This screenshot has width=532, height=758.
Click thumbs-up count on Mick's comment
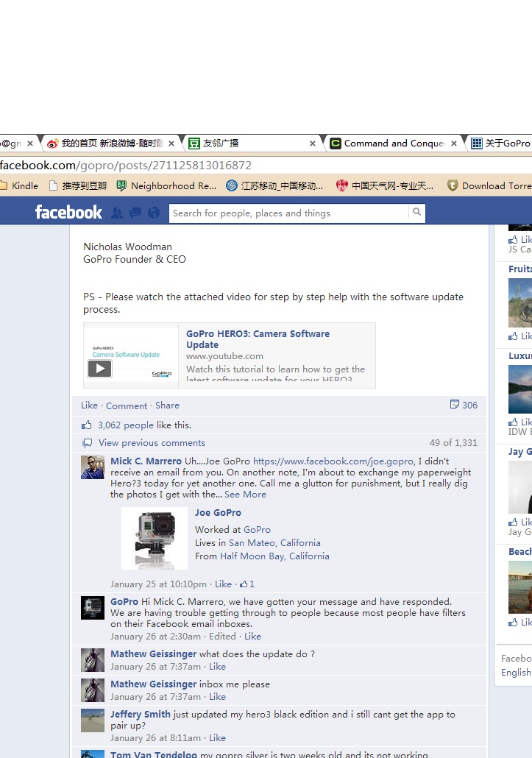[247, 584]
